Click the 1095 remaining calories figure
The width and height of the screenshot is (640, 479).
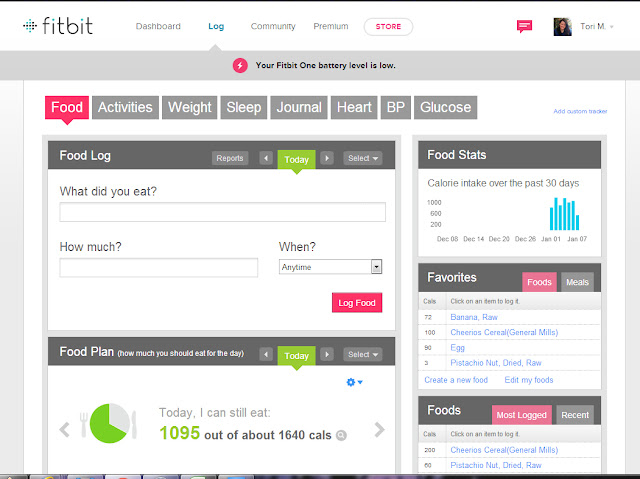pos(180,433)
